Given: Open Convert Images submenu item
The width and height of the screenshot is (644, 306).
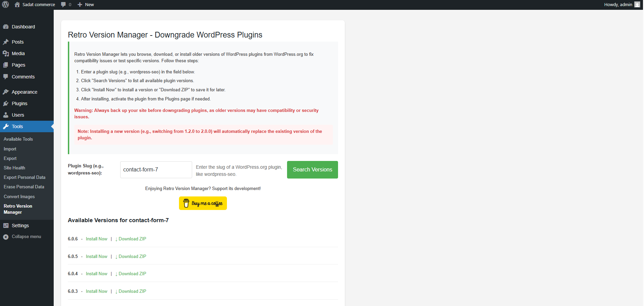Looking at the screenshot, I should click(19, 196).
